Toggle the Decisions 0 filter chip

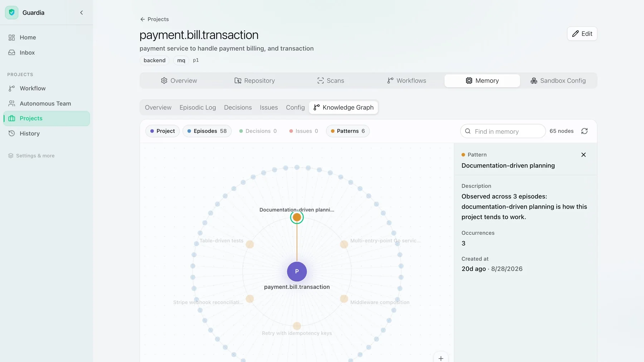tap(258, 131)
